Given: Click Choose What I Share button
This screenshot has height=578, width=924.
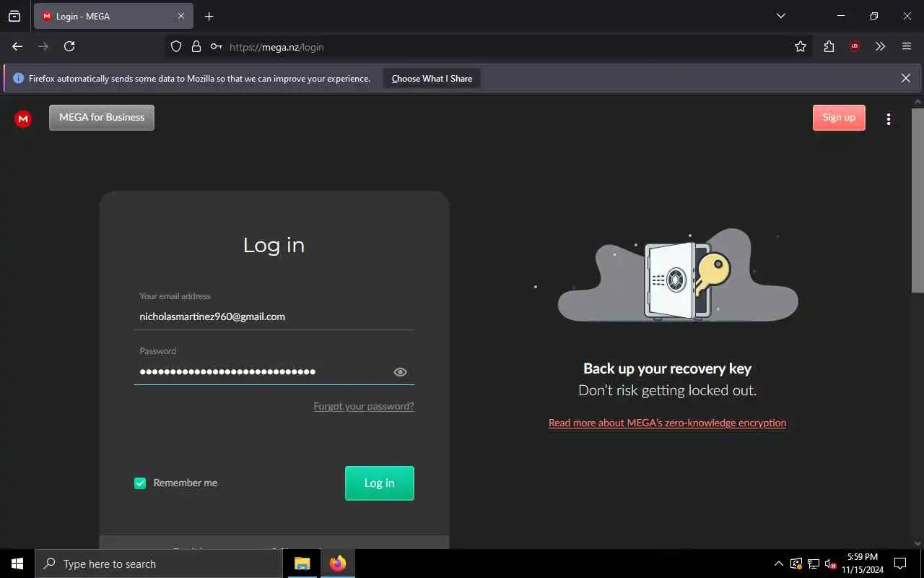Looking at the screenshot, I should (432, 79).
